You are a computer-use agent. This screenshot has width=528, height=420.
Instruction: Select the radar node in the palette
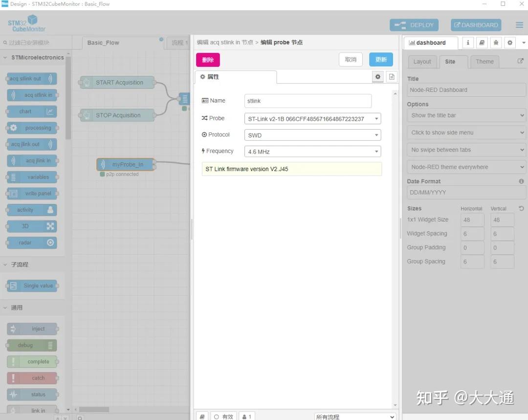point(31,243)
